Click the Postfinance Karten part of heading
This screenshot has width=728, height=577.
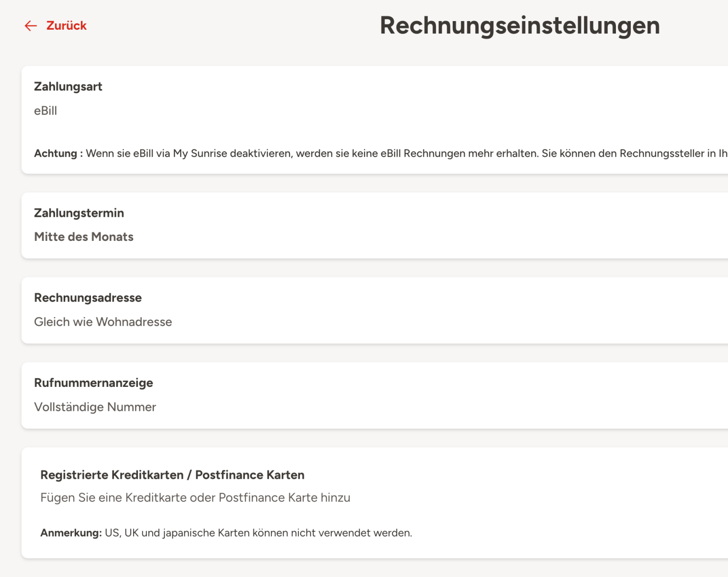(250, 475)
